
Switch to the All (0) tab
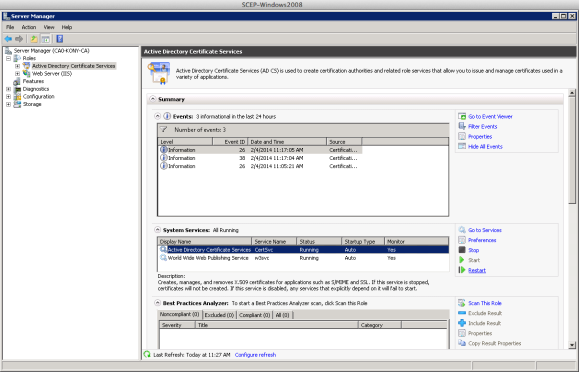click(x=282, y=315)
